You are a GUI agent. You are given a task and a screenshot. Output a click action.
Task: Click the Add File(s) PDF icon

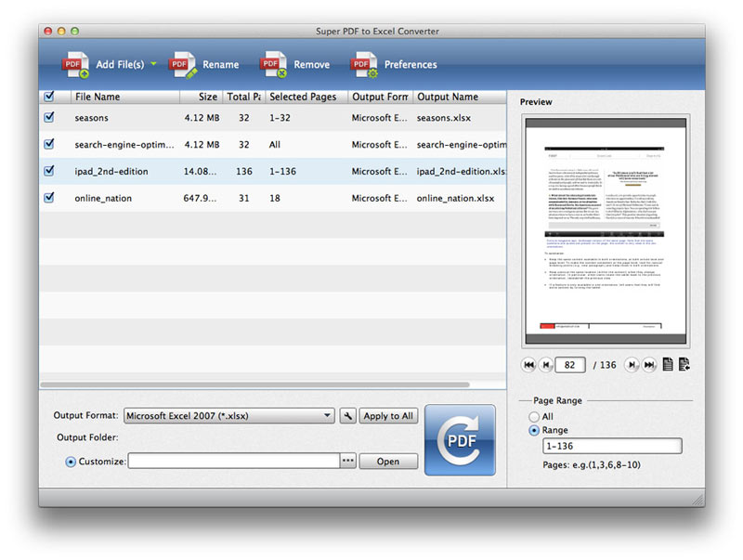(75, 64)
